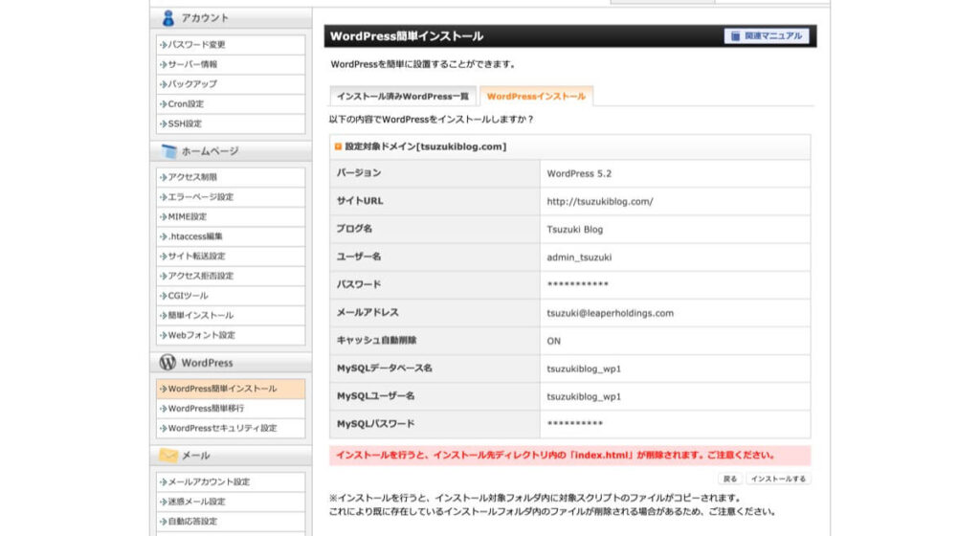Click the アカウント section user icon
Screen dimensions: 980x536
point(167,18)
